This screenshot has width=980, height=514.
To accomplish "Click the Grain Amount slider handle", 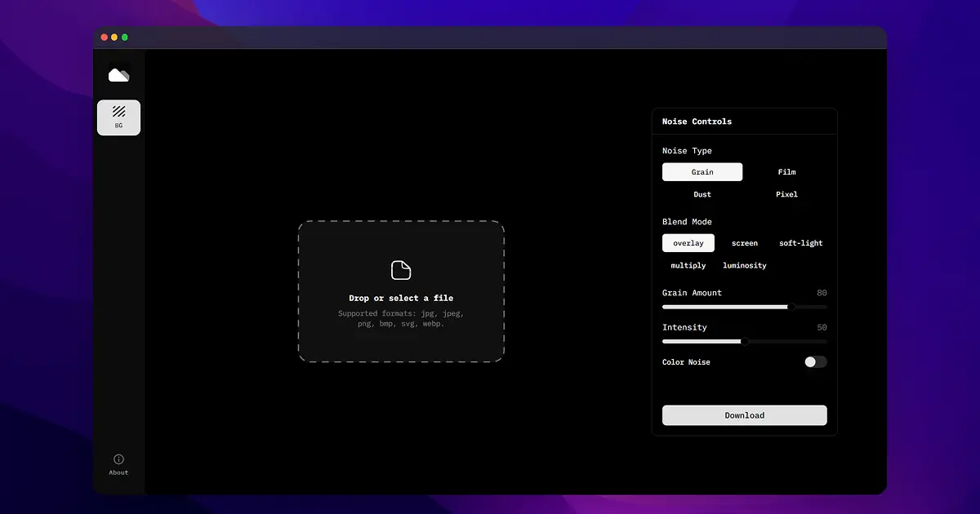I will 791,307.
